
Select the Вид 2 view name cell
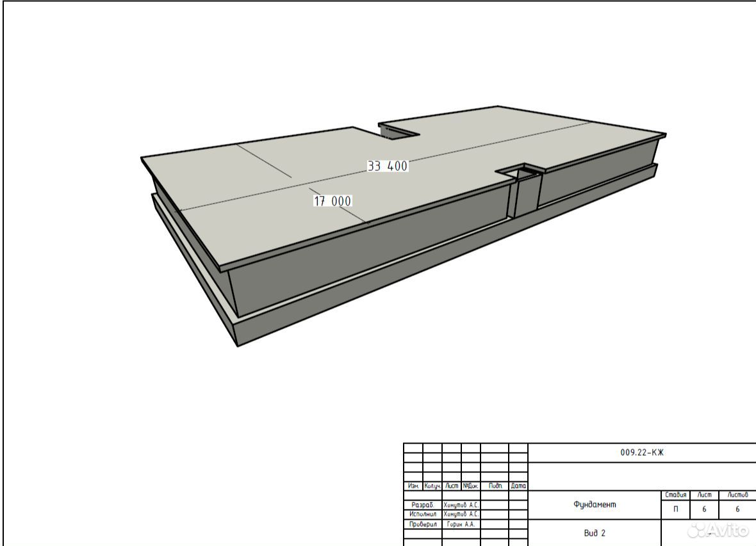tap(595, 533)
